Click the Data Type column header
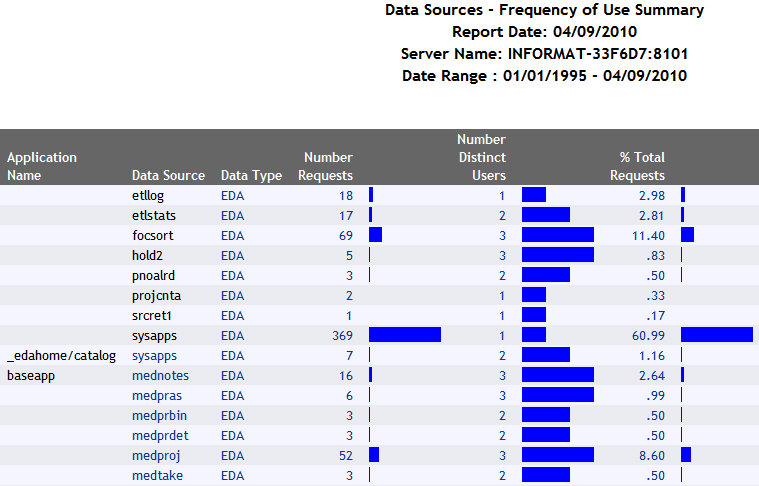759x486 pixels. [251, 175]
